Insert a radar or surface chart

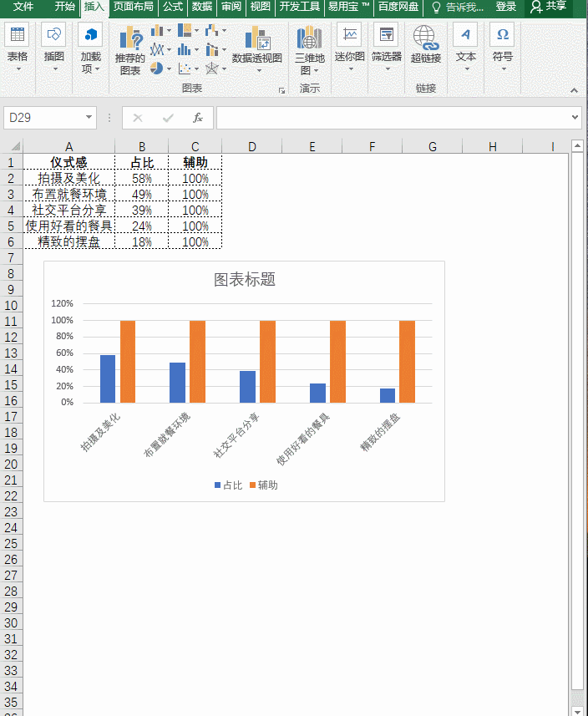pos(212,69)
